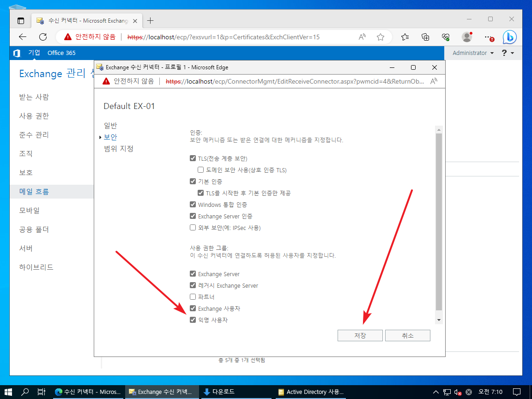Click the Office logo icon in header
This screenshot has height=399, width=532.
[17, 53]
